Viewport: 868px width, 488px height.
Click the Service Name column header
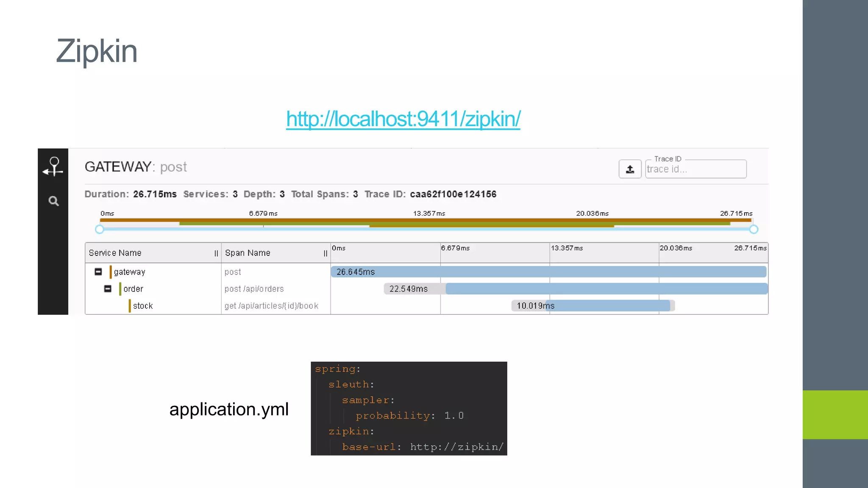pyautogui.click(x=115, y=253)
